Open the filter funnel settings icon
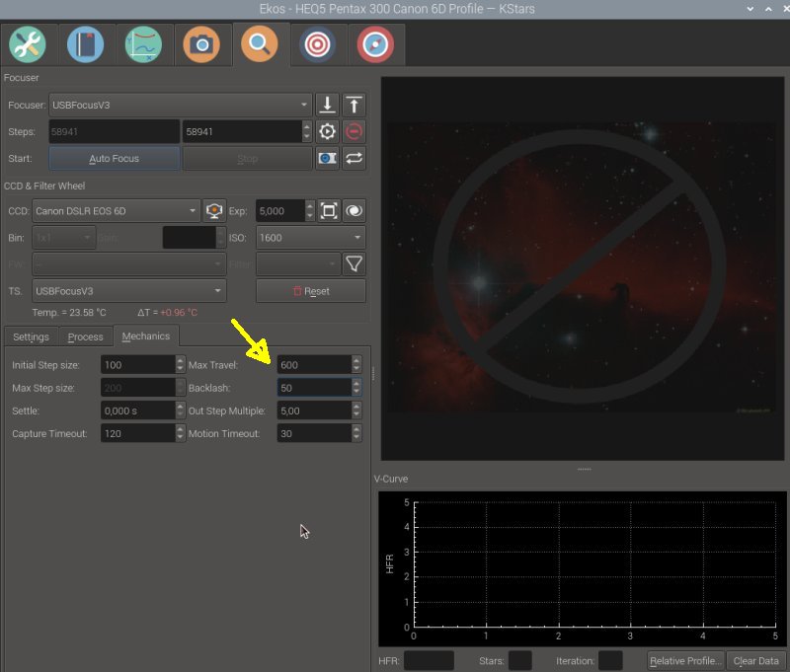 coord(354,263)
